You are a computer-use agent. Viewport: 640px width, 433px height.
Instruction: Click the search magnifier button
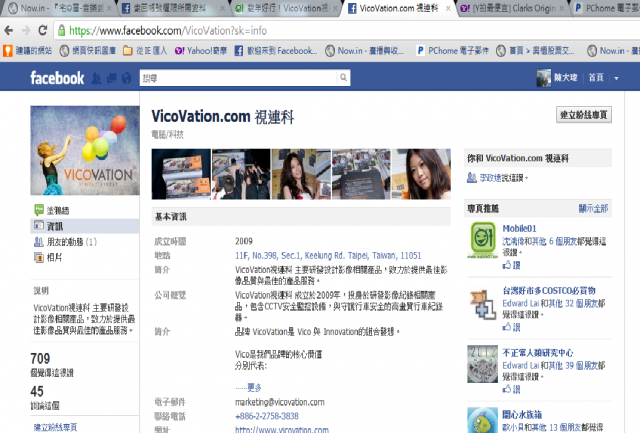[x=343, y=78]
